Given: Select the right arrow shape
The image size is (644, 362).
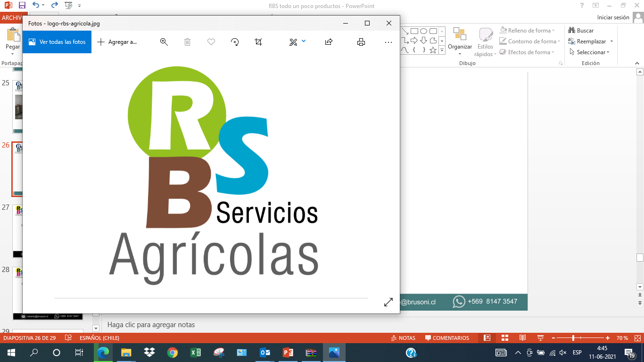Looking at the screenshot, I should click(x=414, y=41).
